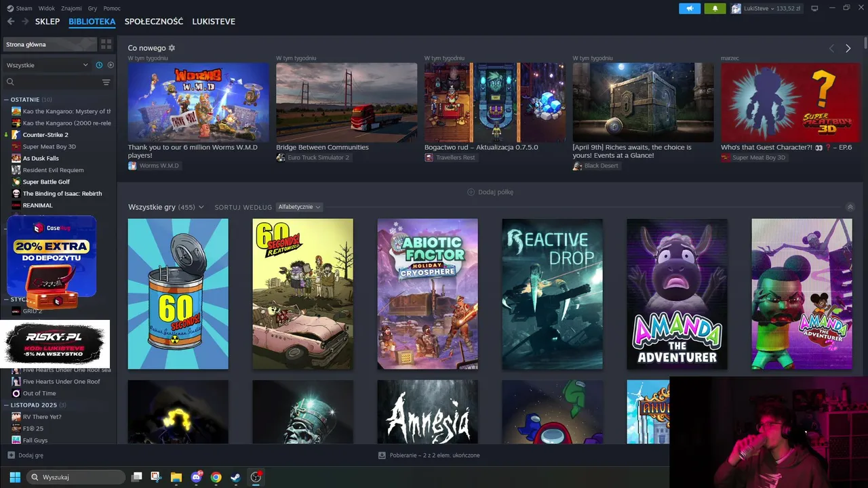Collapse the OSTATNIE section

pos(6,100)
